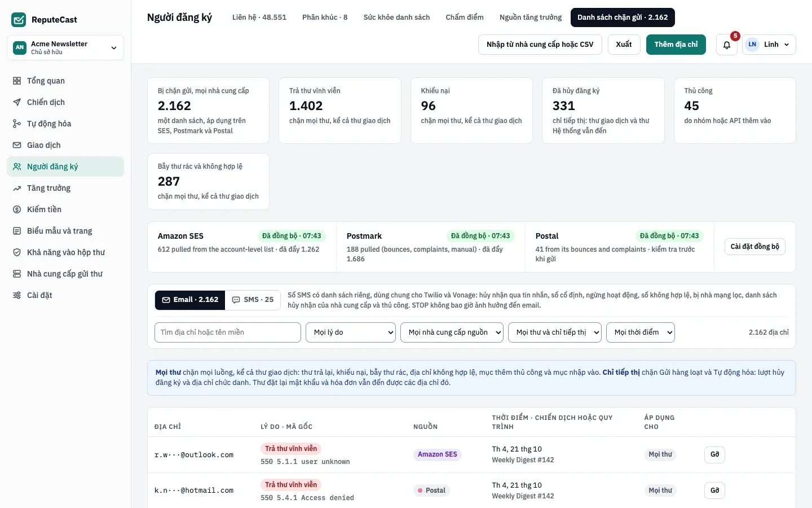Click the Khiếu nại 96 stat card
This screenshot has width=812, height=508.
[x=471, y=111]
